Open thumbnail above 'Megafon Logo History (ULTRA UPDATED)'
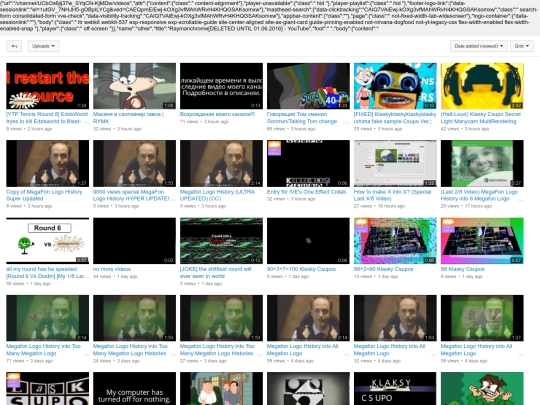This screenshot has width=540, height=405. coord(221,163)
